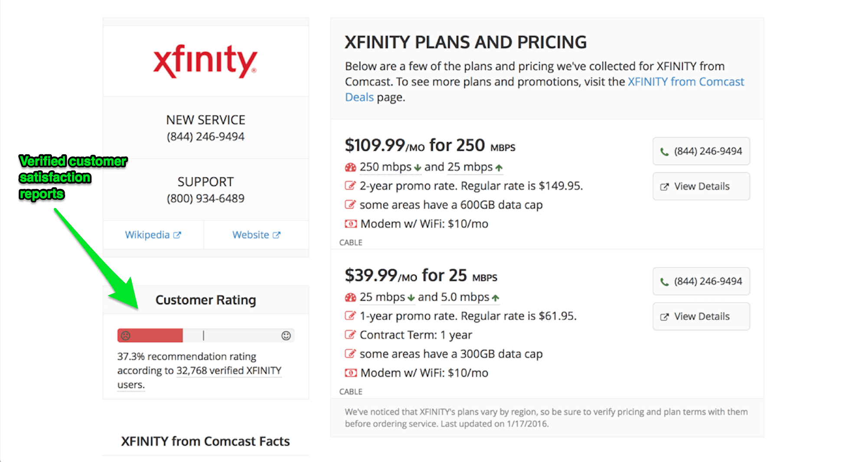Image resolution: width=868 pixels, height=462 pixels.
Task: Open the Wikipedia link
Action: pyautogui.click(x=147, y=235)
